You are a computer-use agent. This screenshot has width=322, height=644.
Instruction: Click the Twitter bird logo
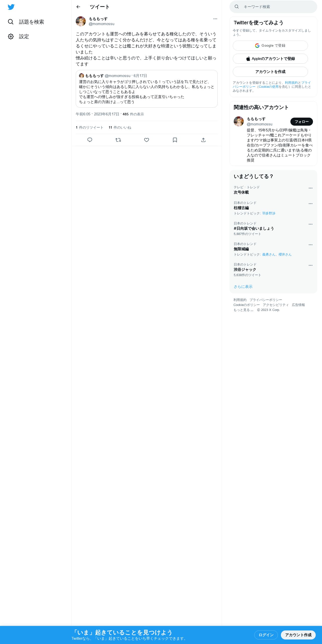(11, 7)
